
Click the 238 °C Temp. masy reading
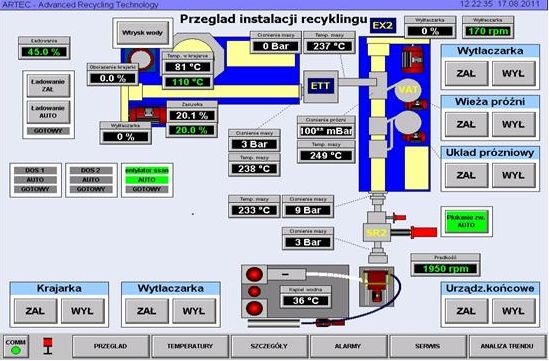[x=254, y=169]
